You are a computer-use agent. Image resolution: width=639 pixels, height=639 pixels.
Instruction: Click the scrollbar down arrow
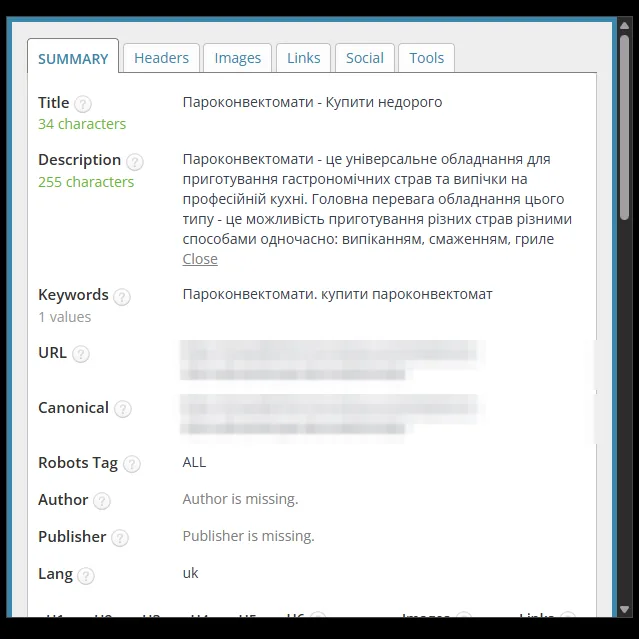tap(624, 609)
